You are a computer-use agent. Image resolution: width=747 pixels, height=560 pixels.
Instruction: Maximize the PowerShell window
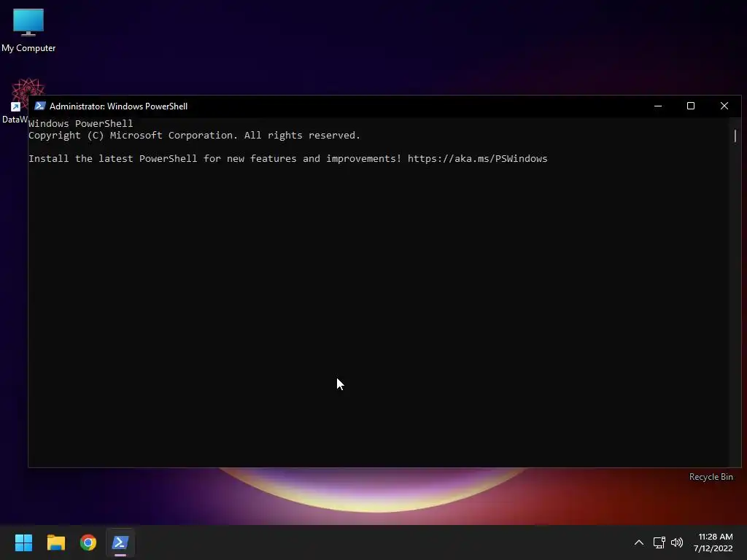691,106
